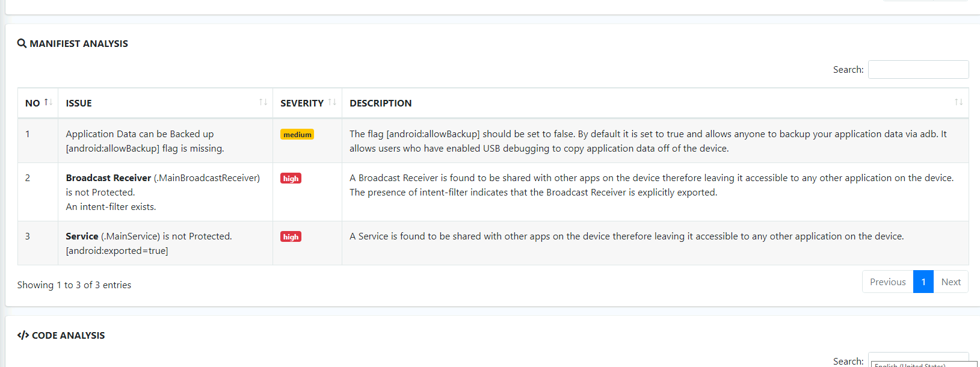Focus the Code Analysis search field

click(918, 360)
